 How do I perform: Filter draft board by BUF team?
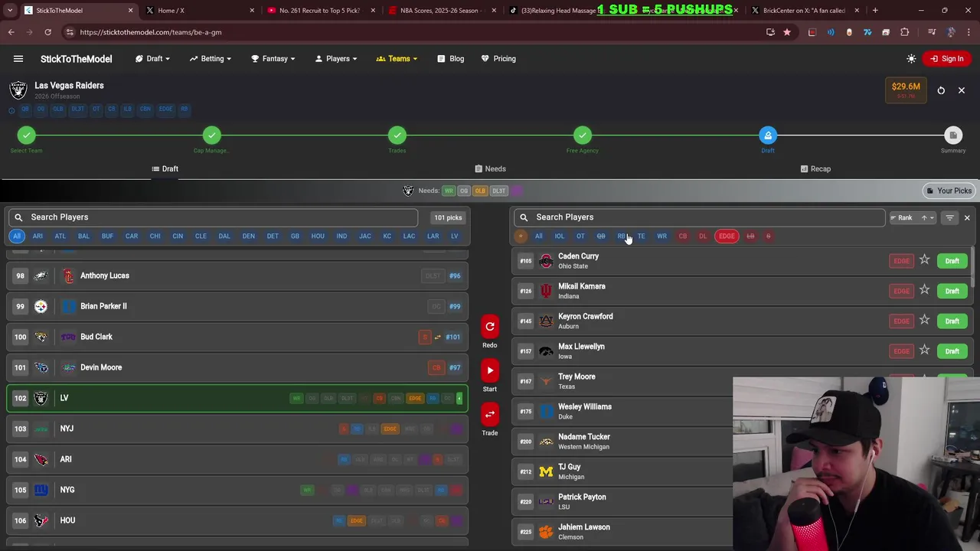coord(107,236)
